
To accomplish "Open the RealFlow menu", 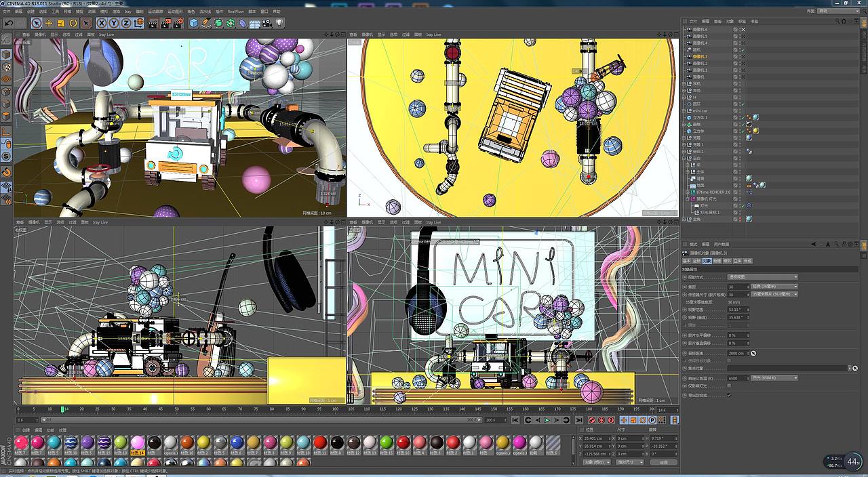I will (235, 12).
